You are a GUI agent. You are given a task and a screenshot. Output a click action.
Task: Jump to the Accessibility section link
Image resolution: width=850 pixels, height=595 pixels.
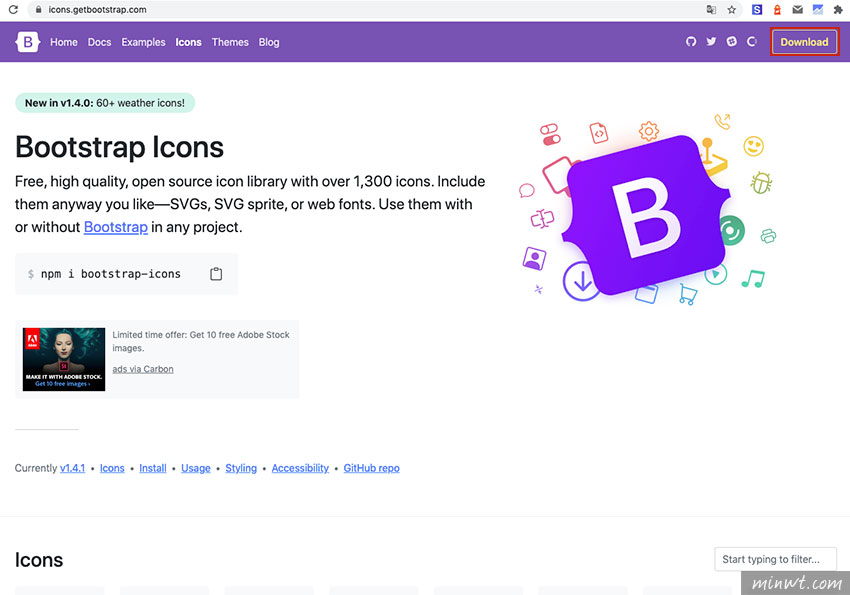300,468
